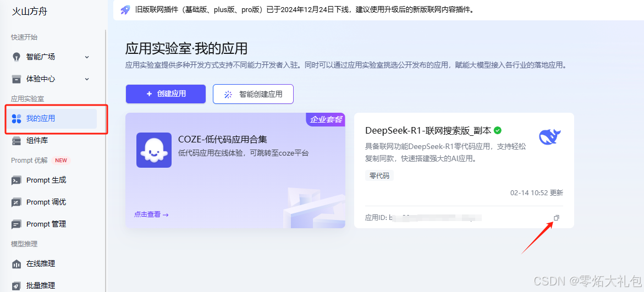The image size is (644, 292).
Task: Click the 模型推理 section label
Action: click(x=24, y=244)
